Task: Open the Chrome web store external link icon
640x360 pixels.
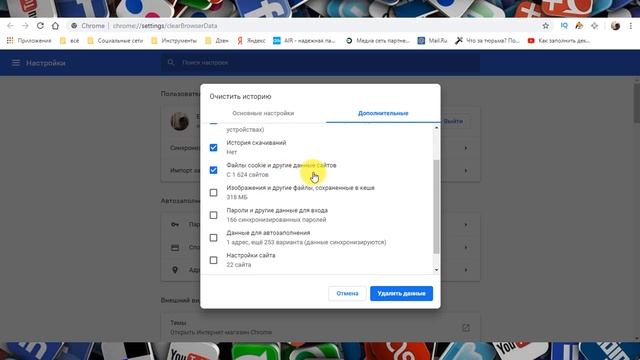Action: point(466,327)
